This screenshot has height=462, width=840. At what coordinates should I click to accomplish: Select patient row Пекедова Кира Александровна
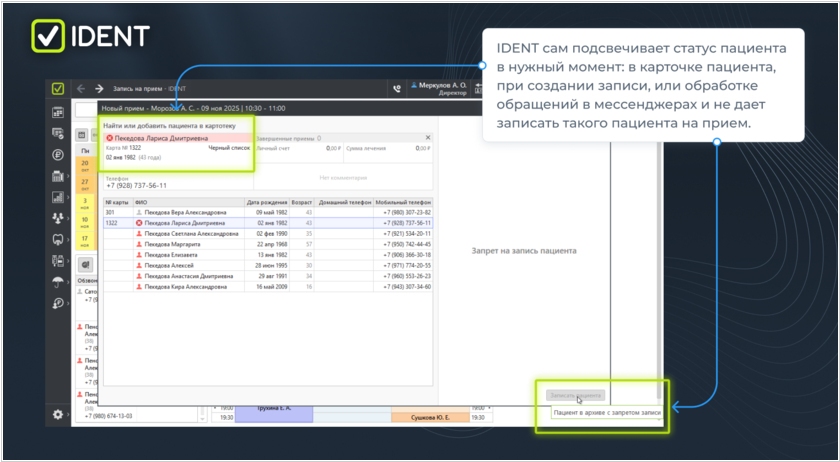coord(185,287)
